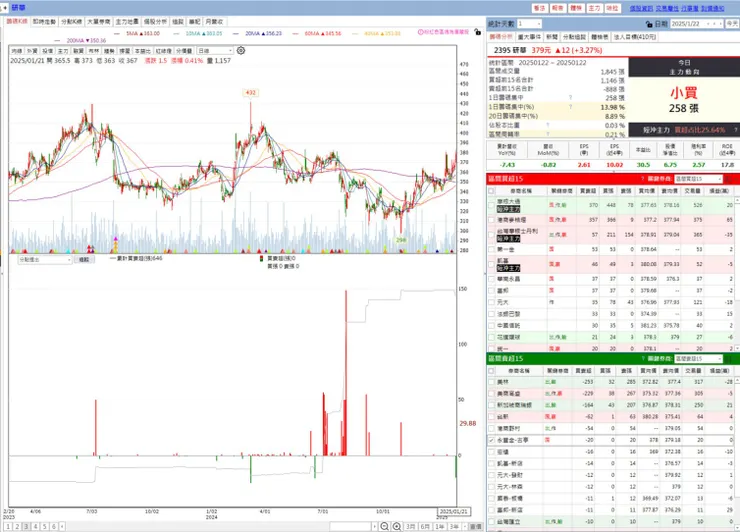
Task: Tick the checkbox for the 華南永昌 buyer row
Action: pos(491,279)
